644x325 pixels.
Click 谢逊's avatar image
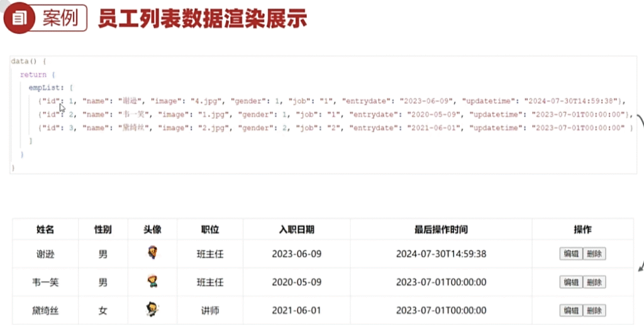point(152,253)
